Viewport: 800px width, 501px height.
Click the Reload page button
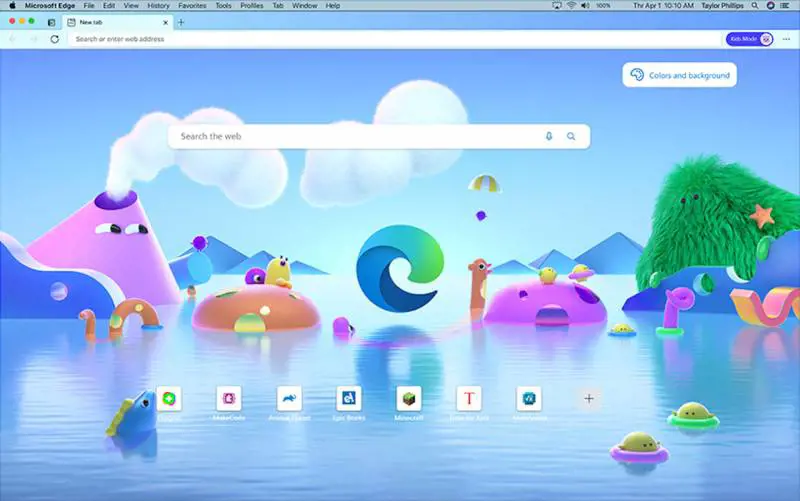tap(55, 39)
